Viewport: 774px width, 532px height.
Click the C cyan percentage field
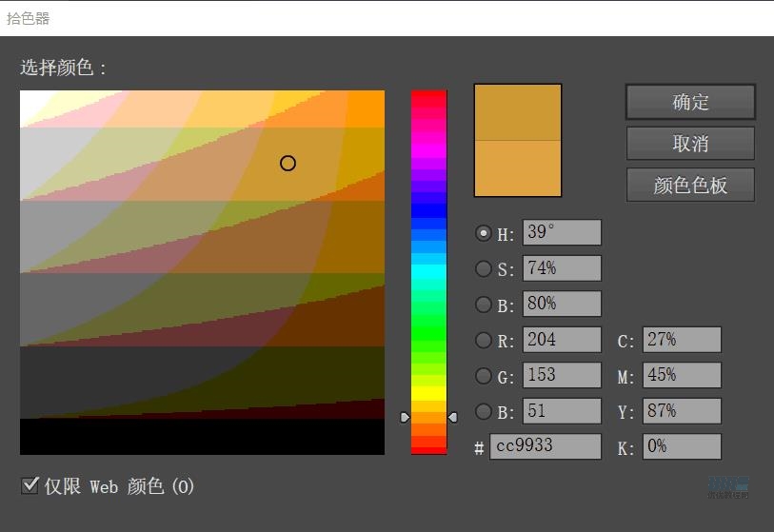pyautogui.click(x=682, y=340)
